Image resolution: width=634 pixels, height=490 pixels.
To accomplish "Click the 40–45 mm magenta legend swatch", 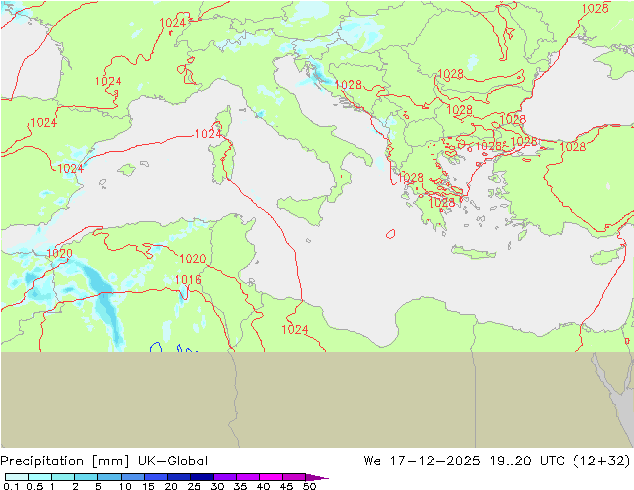I will click(x=271, y=477).
